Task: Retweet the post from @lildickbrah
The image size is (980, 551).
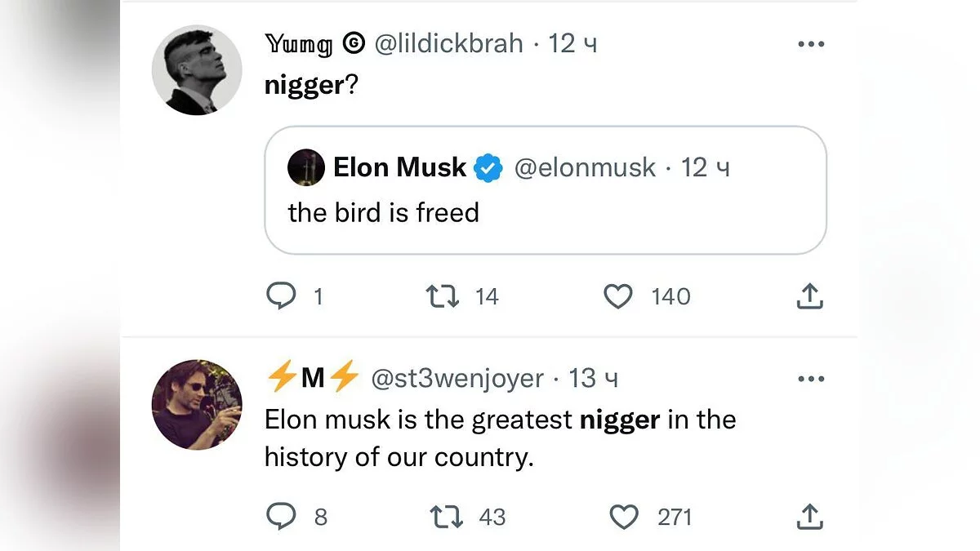Action: (x=442, y=296)
